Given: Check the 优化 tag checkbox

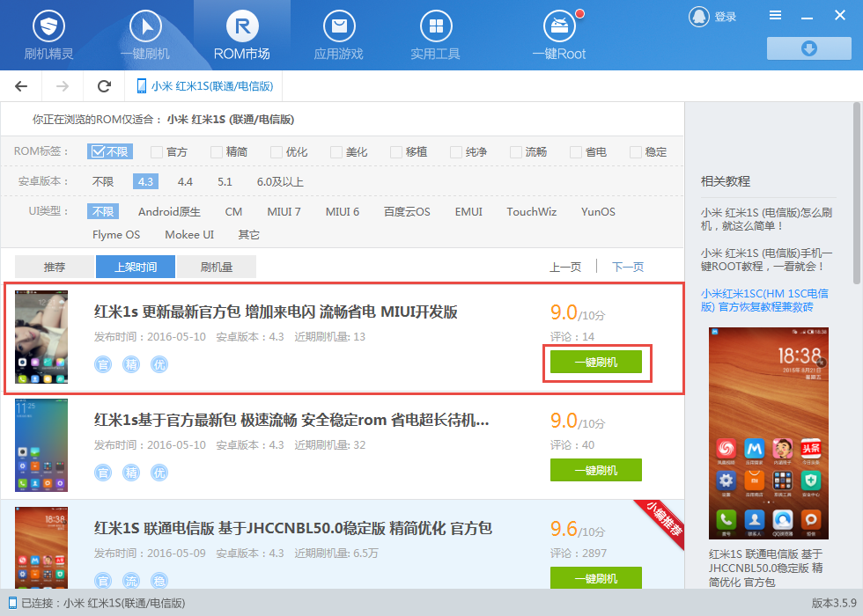Looking at the screenshot, I should click(x=277, y=151).
